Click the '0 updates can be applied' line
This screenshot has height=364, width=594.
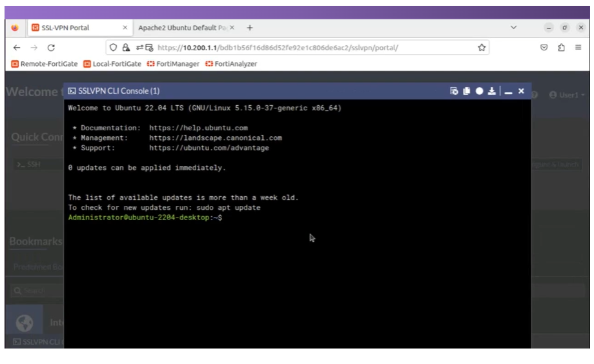point(147,168)
